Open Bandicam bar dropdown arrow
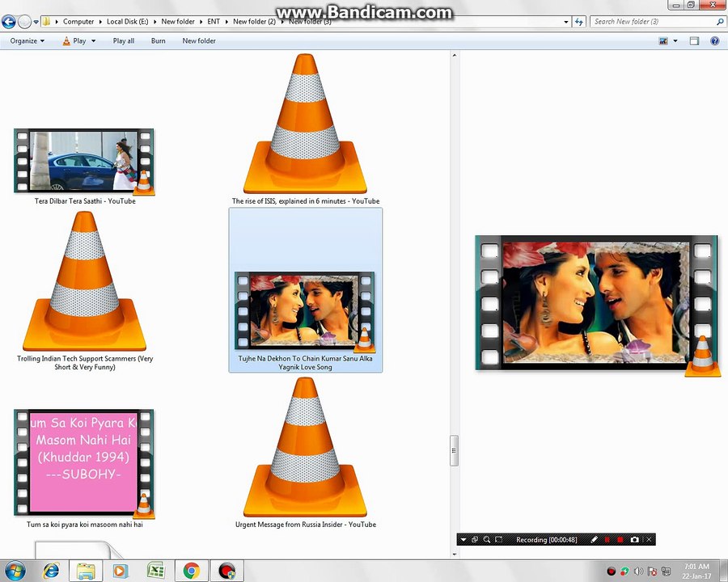 [x=463, y=540]
